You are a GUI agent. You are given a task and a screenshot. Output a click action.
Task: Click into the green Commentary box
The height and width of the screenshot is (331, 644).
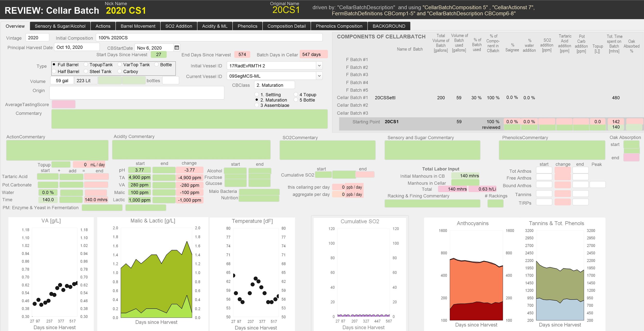(190, 119)
